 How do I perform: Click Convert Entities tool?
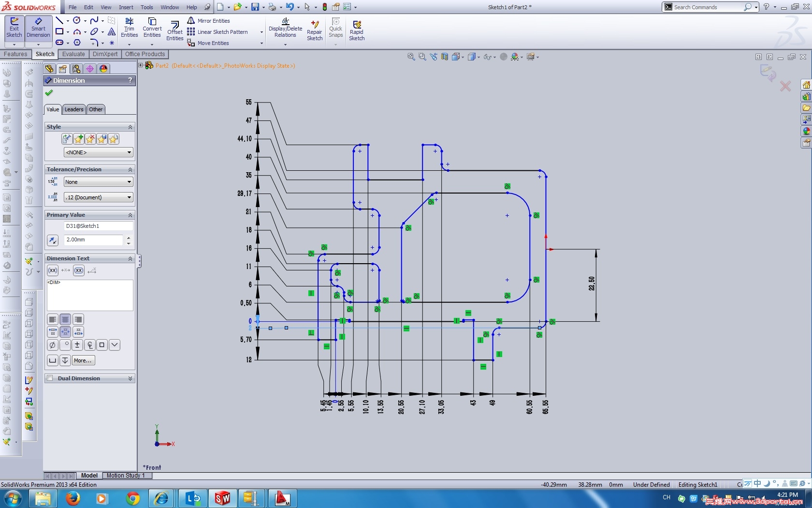pos(152,28)
